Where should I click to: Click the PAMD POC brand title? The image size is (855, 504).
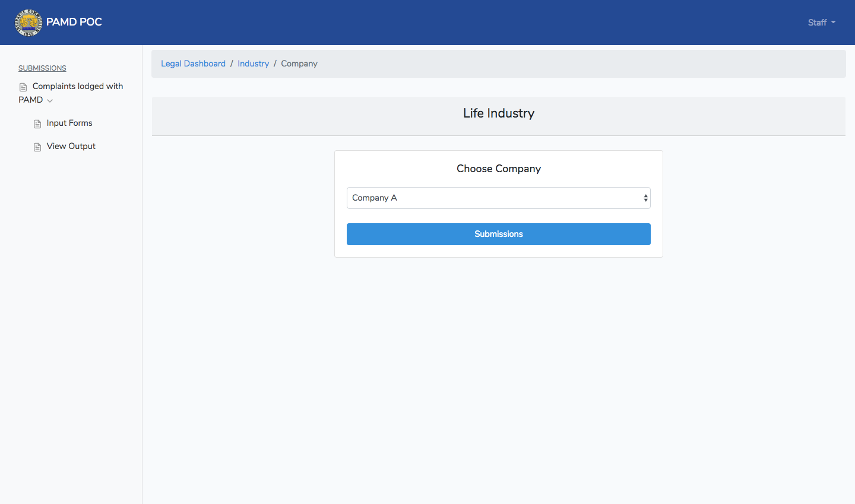(x=74, y=22)
